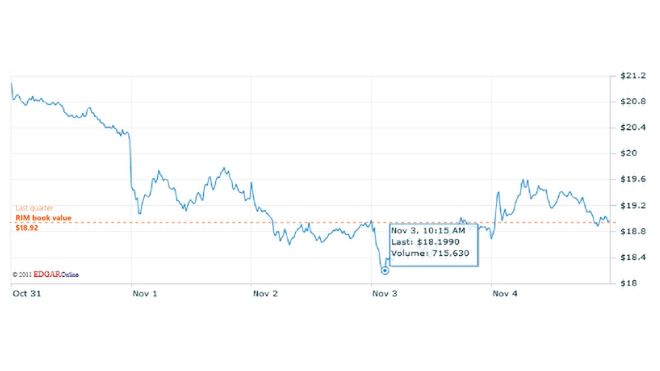Click the $20 price axis label
660x371 pixels.
point(628,153)
